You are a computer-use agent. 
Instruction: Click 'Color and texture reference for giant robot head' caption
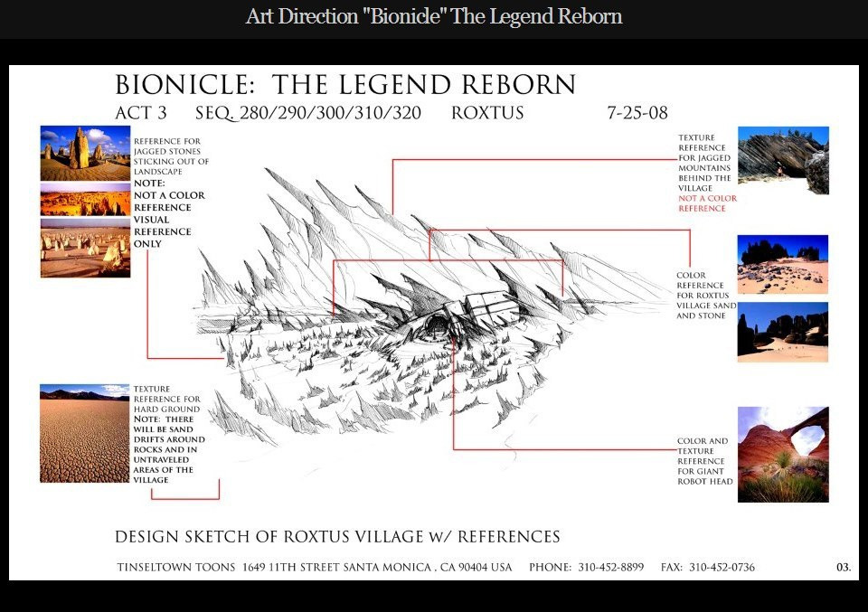704,461
